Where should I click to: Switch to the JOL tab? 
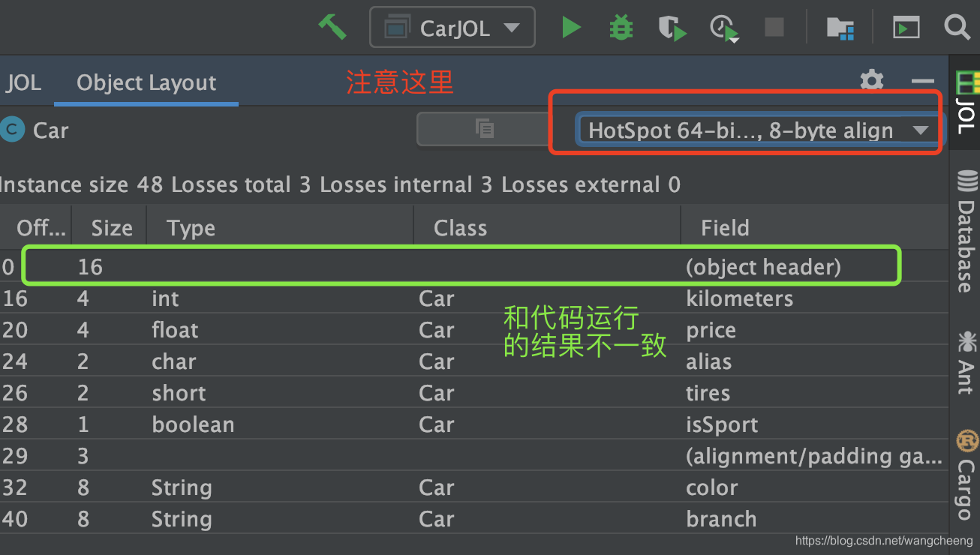pos(23,82)
